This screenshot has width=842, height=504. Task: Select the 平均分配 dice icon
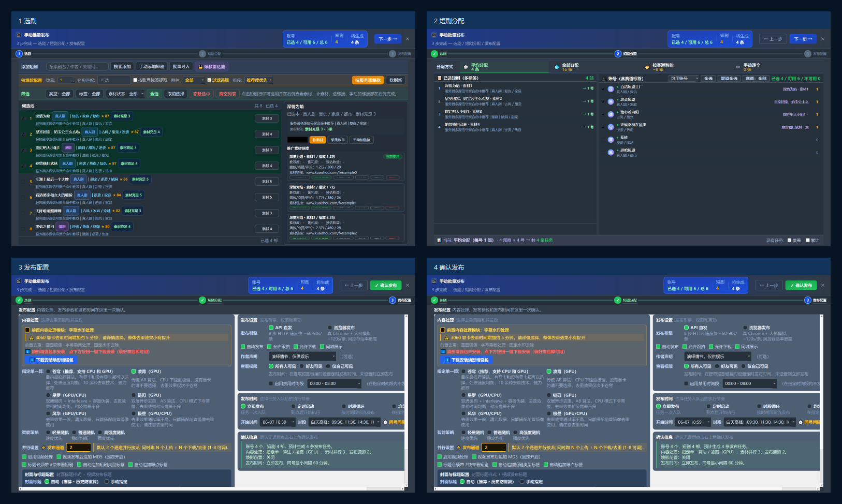click(466, 67)
